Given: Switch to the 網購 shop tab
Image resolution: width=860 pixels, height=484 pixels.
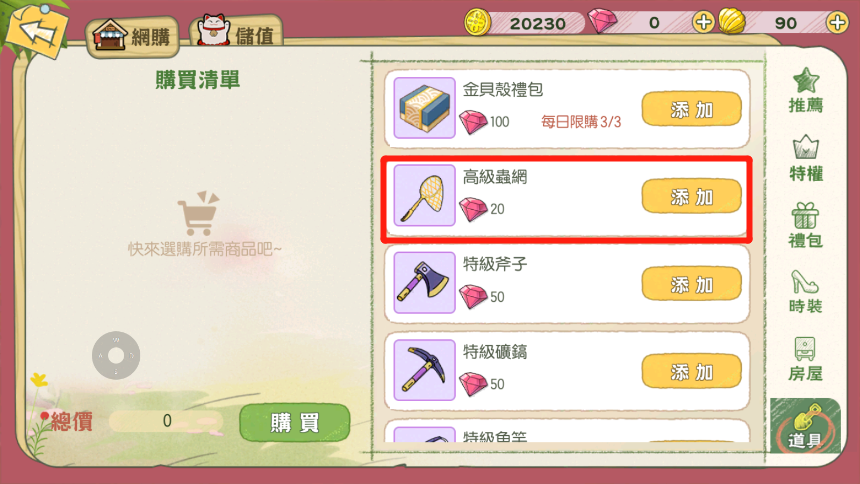Looking at the screenshot, I should (x=133, y=37).
